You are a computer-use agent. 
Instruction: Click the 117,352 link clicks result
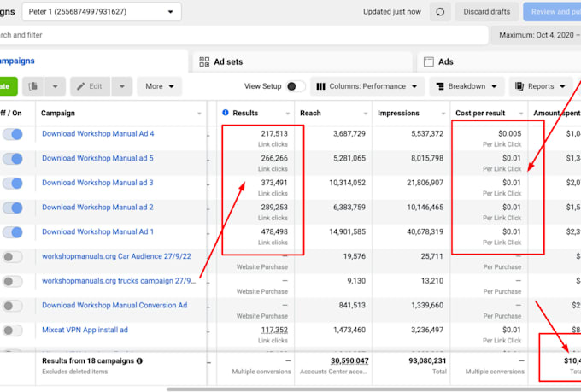coord(274,330)
